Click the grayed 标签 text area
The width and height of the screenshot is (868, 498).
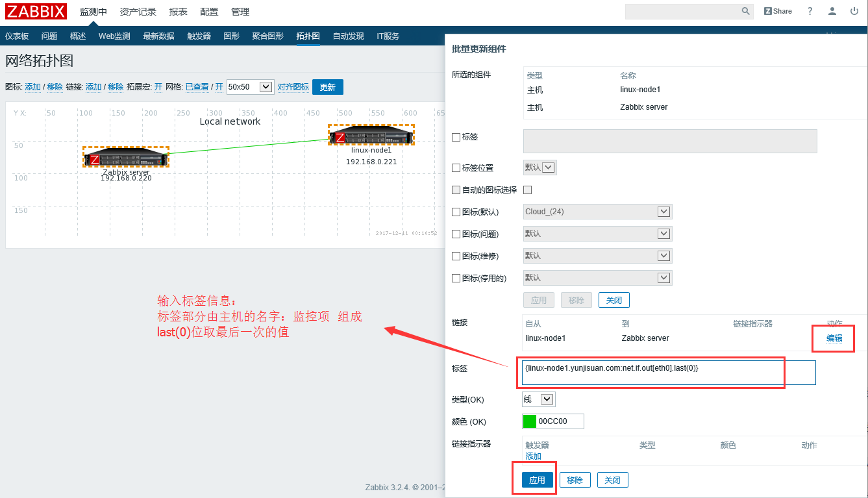coord(670,141)
